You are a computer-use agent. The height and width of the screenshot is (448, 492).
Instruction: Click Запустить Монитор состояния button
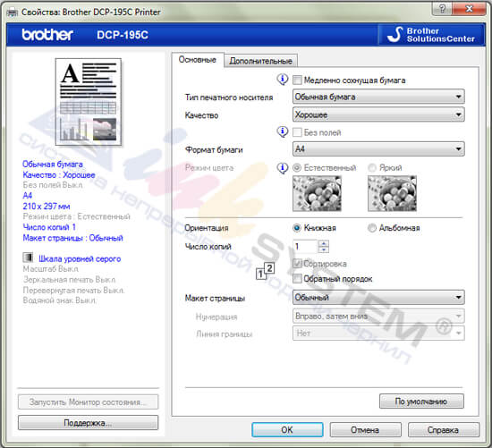tap(88, 402)
